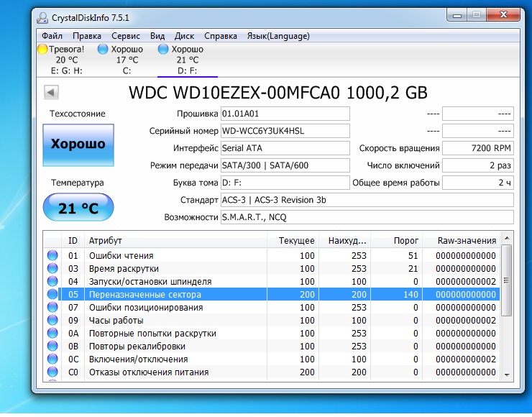
Task: Click the Интерфейс field Serial ATA
Action: tap(285, 148)
